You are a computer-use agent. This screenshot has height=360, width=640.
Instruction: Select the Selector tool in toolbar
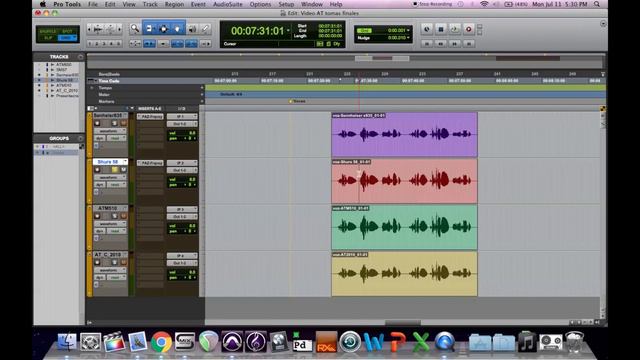click(163, 29)
